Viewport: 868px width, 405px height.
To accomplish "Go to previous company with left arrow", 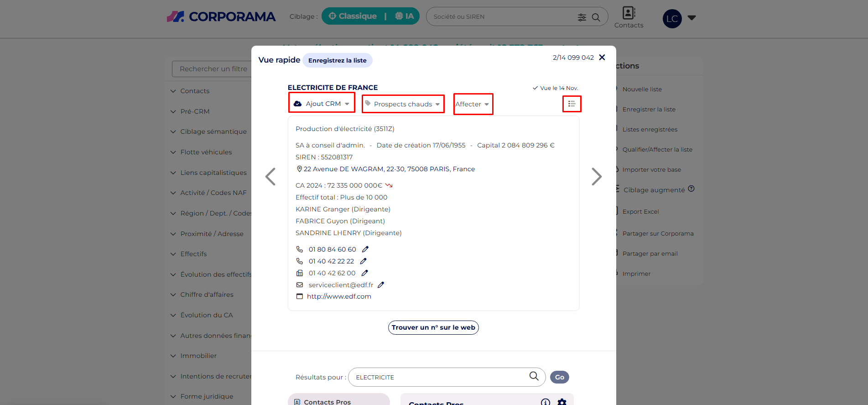I will click(270, 177).
